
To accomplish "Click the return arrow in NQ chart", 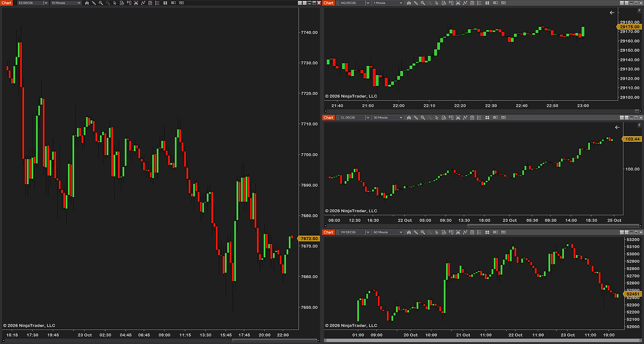I will [x=612, y=13].
